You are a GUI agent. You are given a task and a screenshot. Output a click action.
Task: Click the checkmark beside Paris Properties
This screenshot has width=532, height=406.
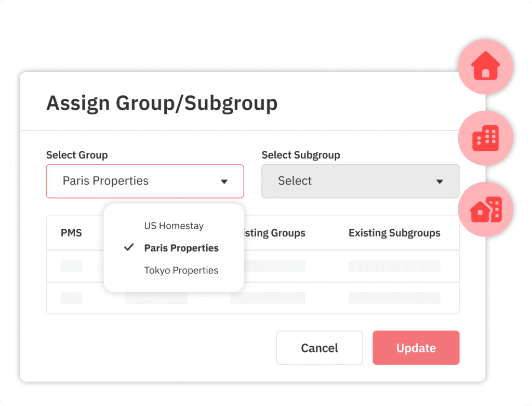pyautogui.click(x=129, y=247)
